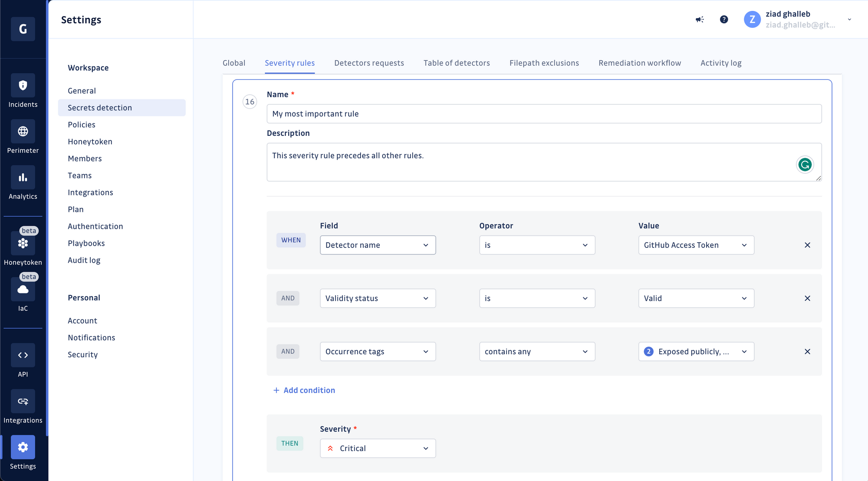
Task: Remove the Detector name condition row
Action: (807, 245)
